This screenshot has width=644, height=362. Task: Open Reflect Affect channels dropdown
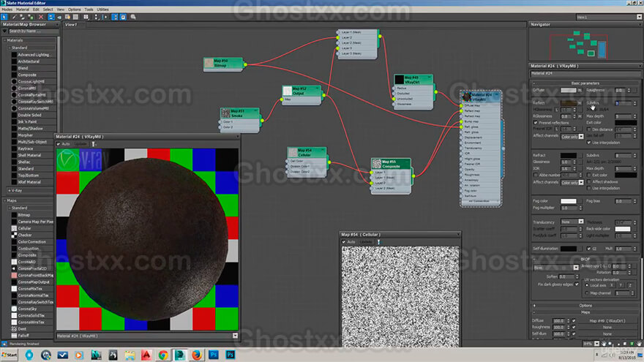(x=572, y=136)
